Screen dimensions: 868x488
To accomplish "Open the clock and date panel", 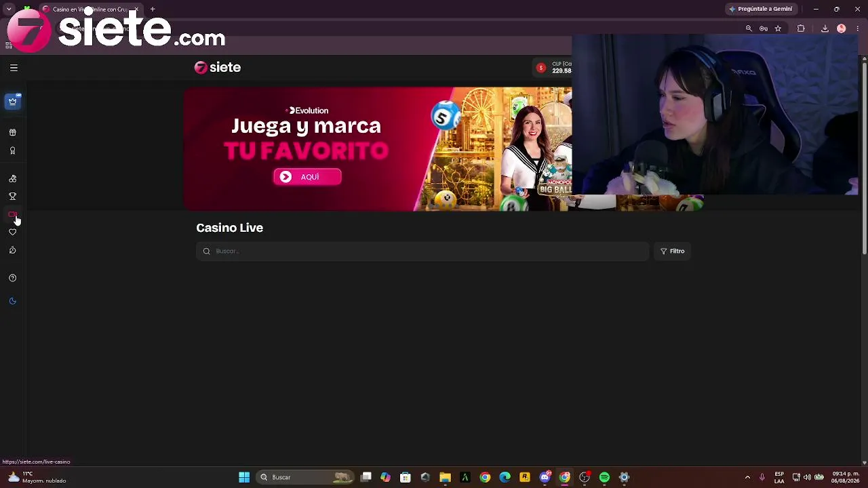I will click(846, 477).
